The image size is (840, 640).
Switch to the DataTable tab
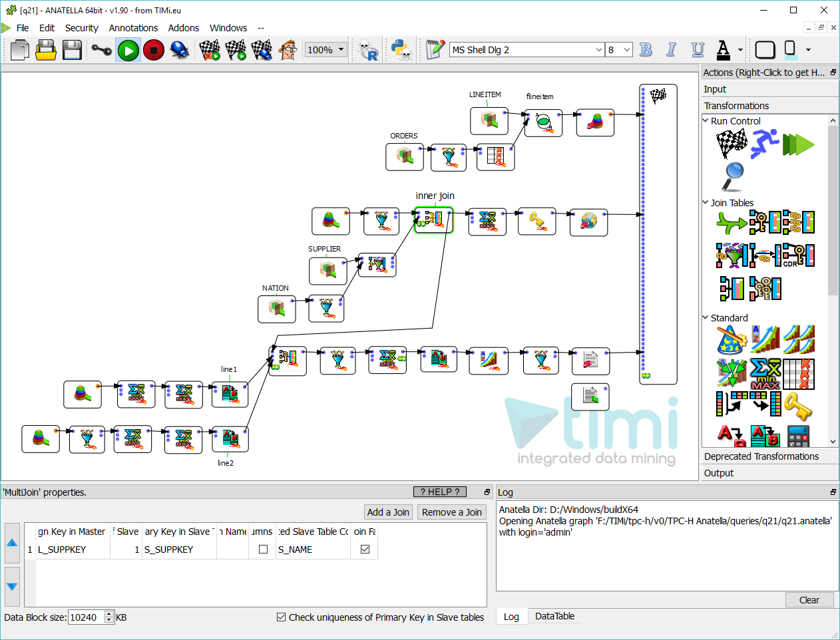pos(554,617)
